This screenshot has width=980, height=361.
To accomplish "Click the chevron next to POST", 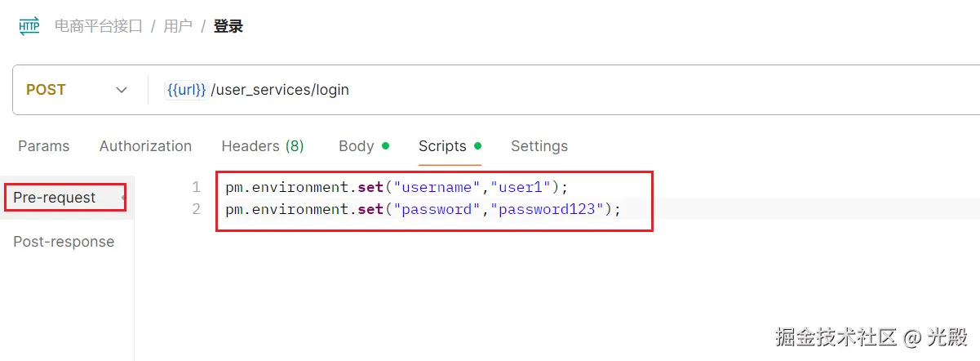I will pyautogui.click(x=122, y=90).
